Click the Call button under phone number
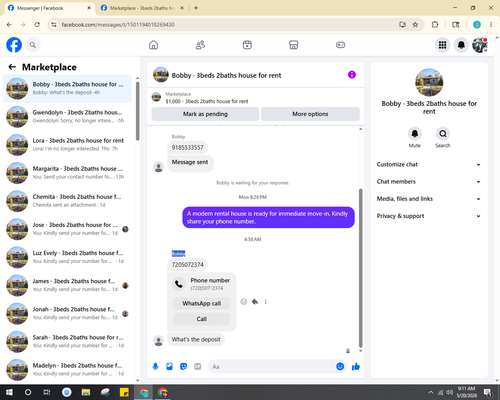This screenshot has width=500, height=400. [202, 319]
